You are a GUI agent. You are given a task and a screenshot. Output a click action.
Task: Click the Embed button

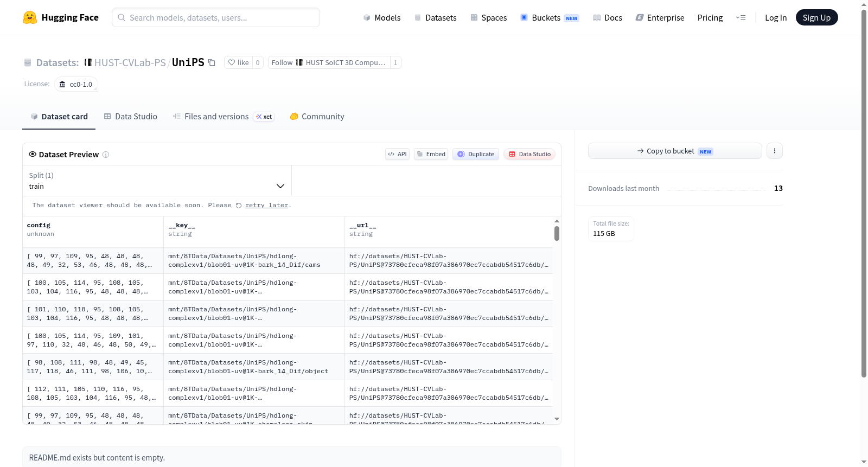click(431, 154)
